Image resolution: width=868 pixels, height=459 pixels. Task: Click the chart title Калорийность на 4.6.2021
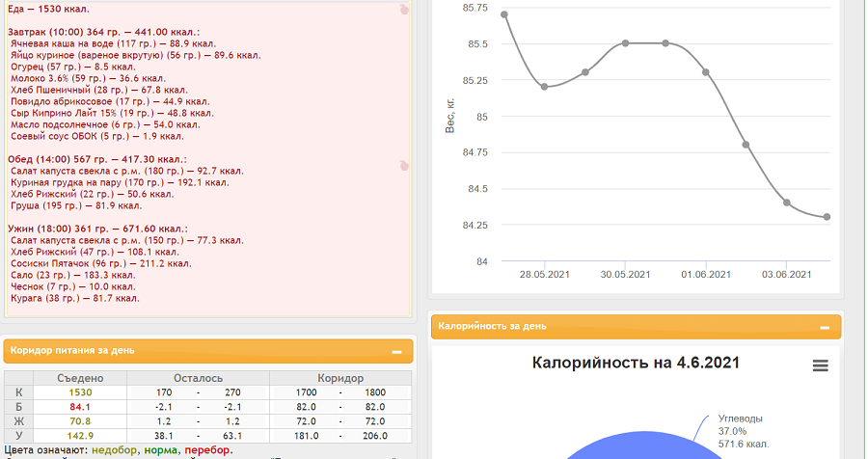click(x=636, y=363)
